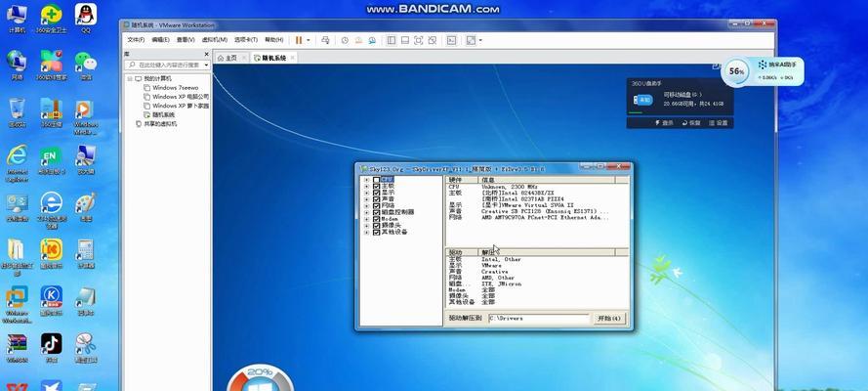The image size is (868, 391).
Task: Open the QQ desktop icon
Action: 85,19
